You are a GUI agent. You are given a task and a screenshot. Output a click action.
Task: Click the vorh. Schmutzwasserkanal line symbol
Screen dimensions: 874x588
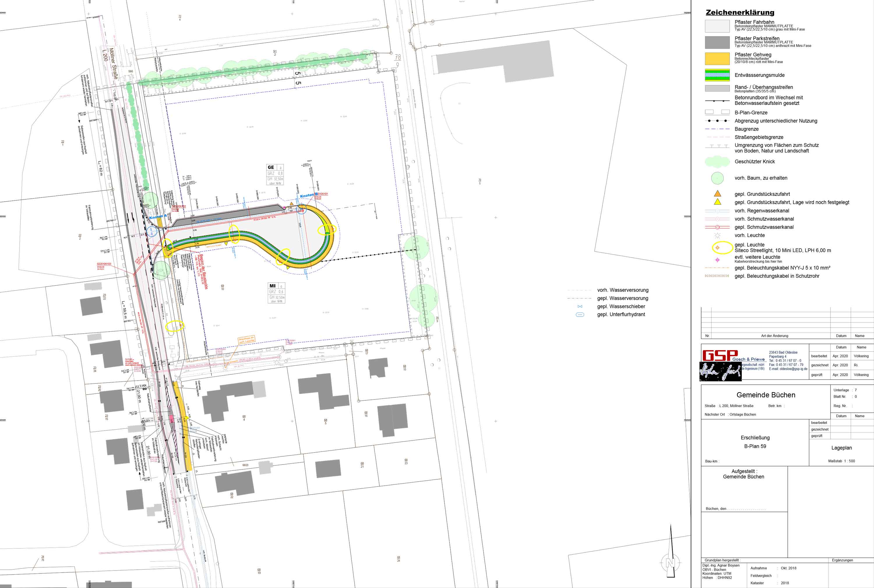717,219
